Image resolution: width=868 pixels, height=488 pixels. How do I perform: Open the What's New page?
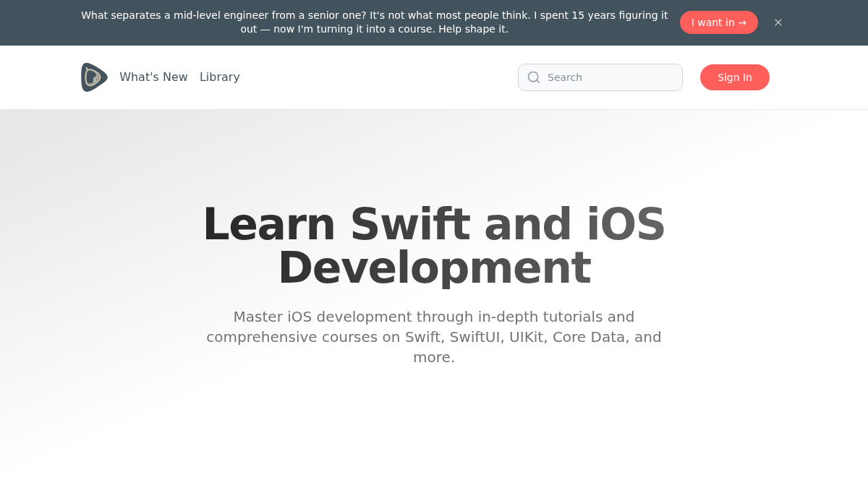pyautogui.click(x=153, y=77)
